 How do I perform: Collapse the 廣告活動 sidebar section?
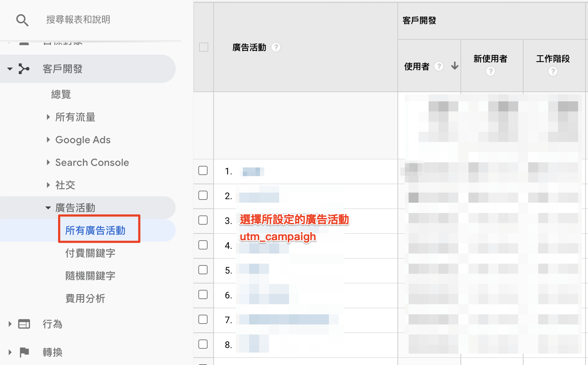pos(48,208)
